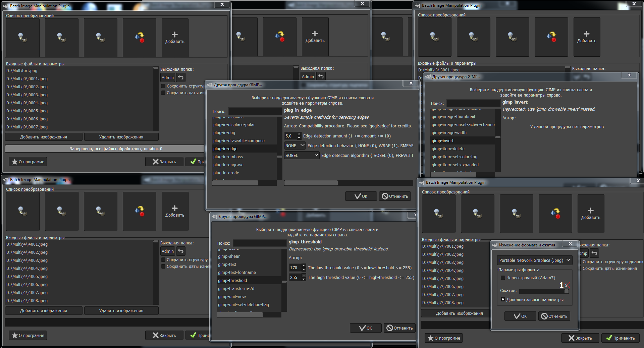Image resolution: width=644 pixels, height=348 pixels.
Task: Click Поиск field in gimp-invert dialog
Action: (x=473, y=103)
